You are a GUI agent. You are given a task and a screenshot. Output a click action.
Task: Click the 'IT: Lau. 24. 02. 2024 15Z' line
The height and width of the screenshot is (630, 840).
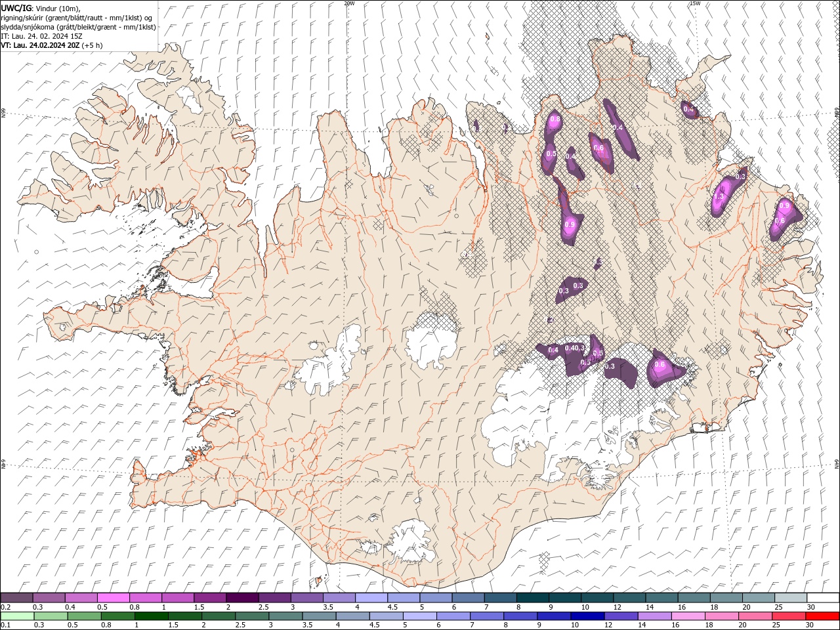41,36
